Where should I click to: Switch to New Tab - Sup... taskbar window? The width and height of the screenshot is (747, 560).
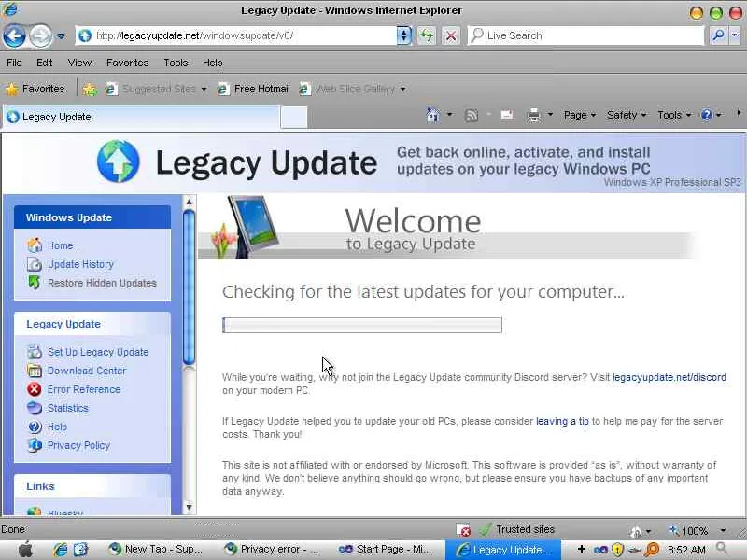tap(156, 550)
